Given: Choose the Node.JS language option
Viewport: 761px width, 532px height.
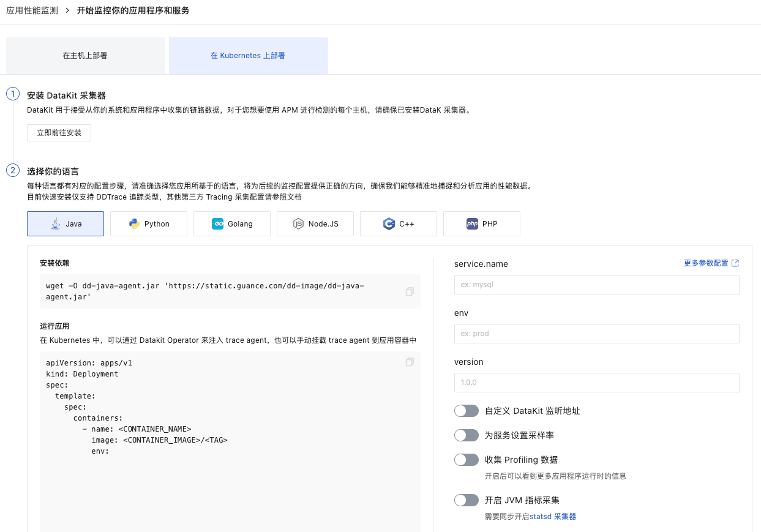Looking at the screenshot, I should [315, 224].
